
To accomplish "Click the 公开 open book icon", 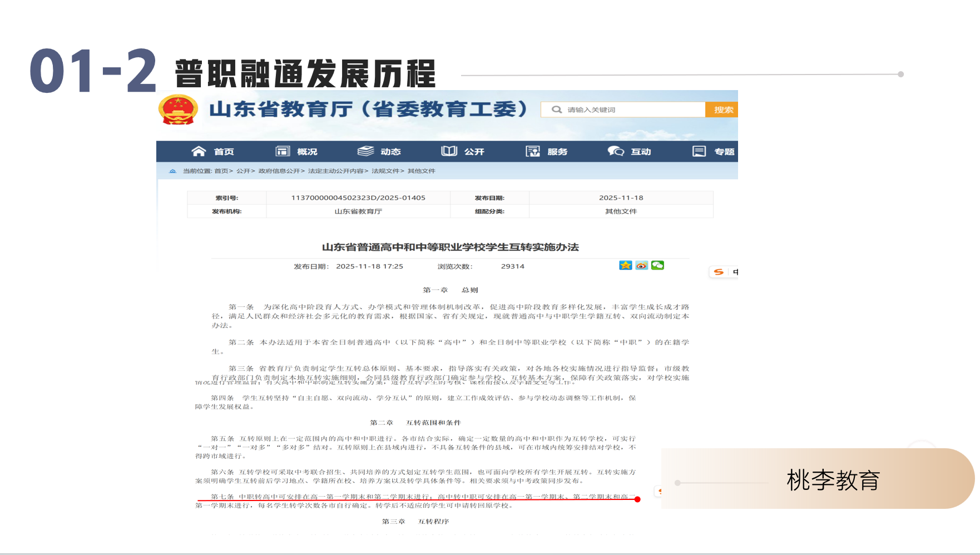I will (449, 151).
